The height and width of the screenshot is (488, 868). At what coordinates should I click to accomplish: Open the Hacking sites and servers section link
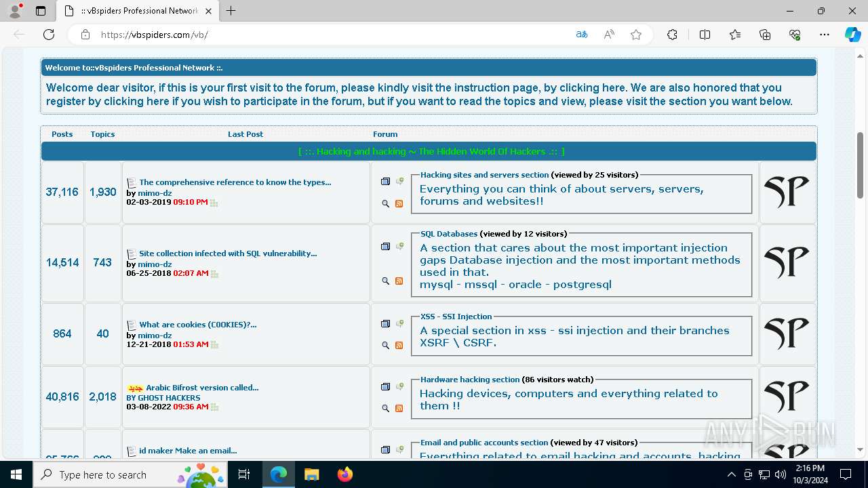[x=484, y=175]
